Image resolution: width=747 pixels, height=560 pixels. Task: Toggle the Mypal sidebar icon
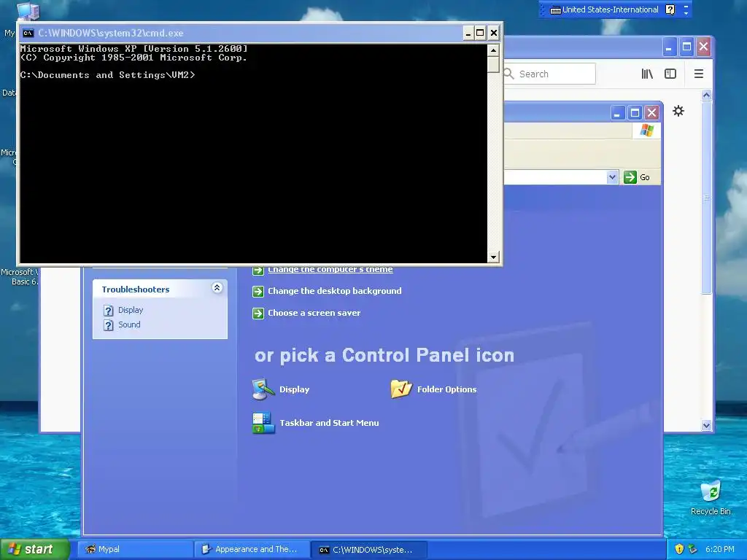[670, 74]
